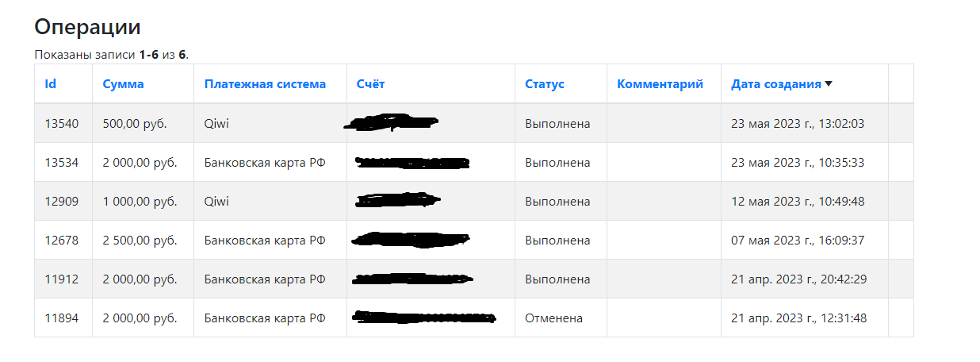Click date 07 мая 2023 г., 16:09:37
This screenshot has width=980, height=362.
[x=798, y=241]
